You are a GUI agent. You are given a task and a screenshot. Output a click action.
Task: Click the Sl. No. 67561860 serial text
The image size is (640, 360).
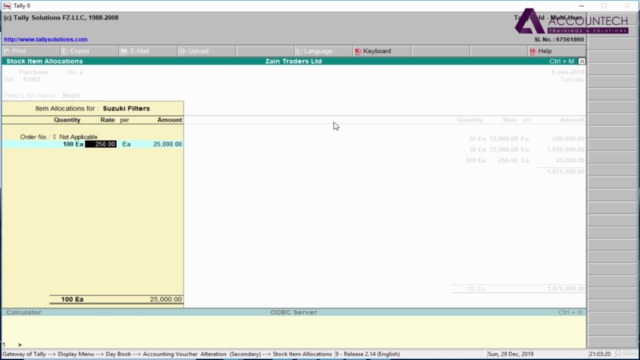(x=559, y=40)
